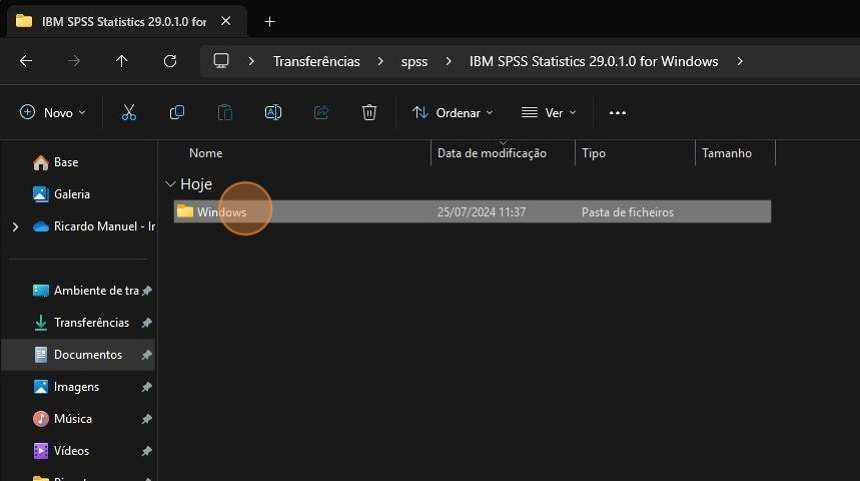
Task: Click the Rename icon in toolbar
Action: click(273, 112)
